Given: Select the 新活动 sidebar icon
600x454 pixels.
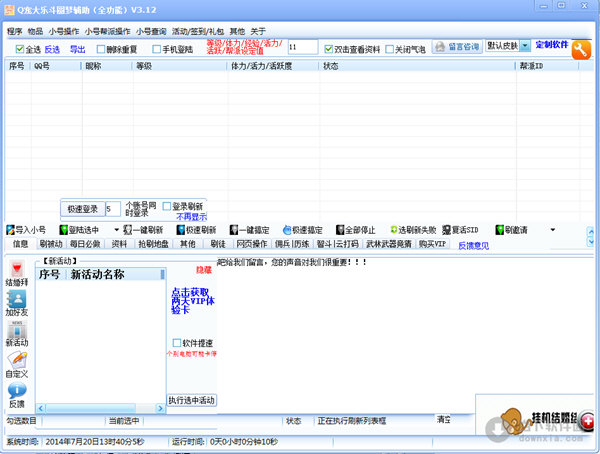Looking at the screenshot, I should click(x=18, y=336).
